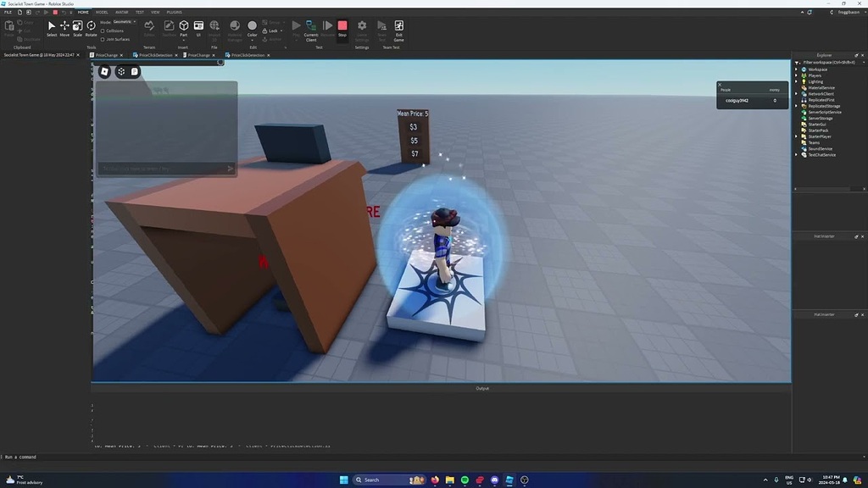Open the Terrain Editor
Image resolution: width=868 pixels, height=488 pixels.
[150, 26]
